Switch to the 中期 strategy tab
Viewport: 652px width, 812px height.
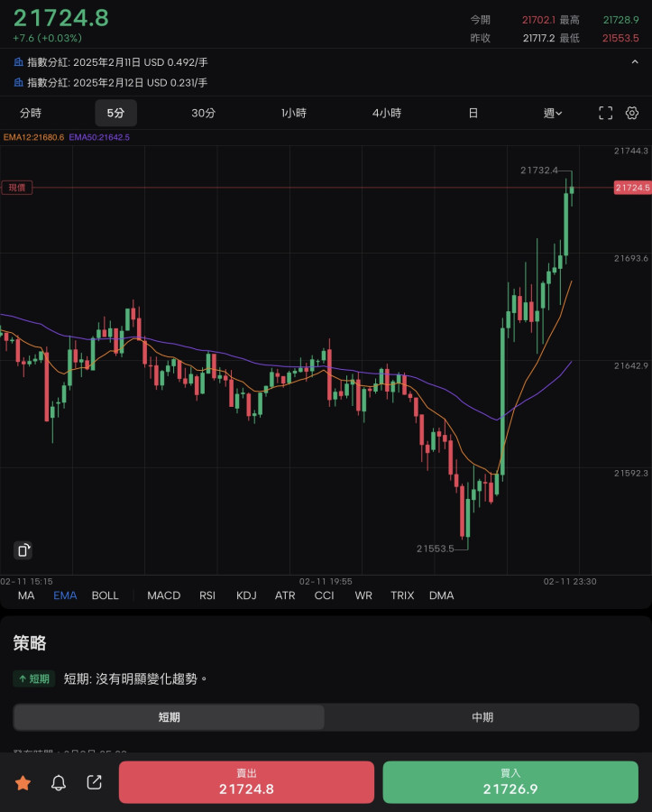482,717
